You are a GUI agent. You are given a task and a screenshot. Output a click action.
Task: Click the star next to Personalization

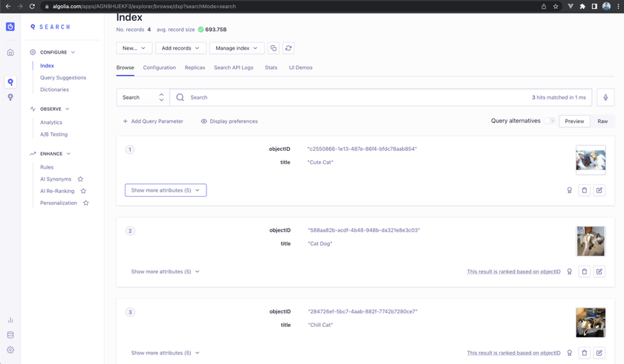[x=86, y=203]
